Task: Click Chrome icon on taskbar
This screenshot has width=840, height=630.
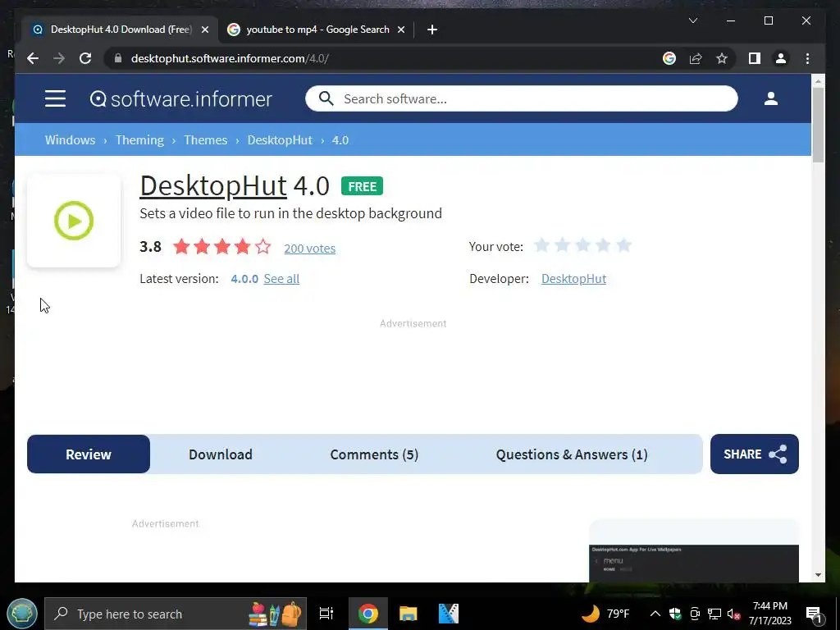Action: [x=368, y=614]
